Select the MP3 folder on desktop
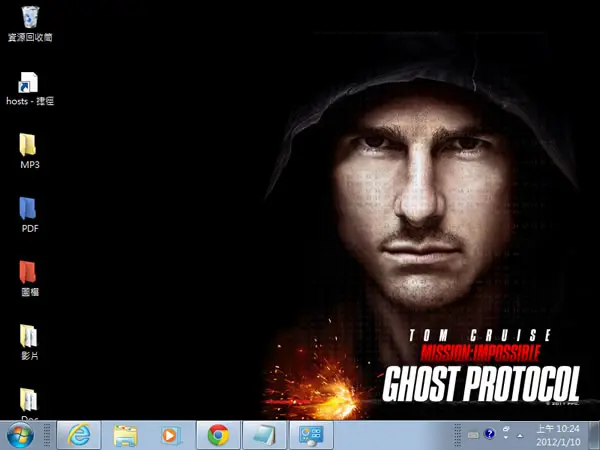This screenshot has width=600, height=450. [30, 151]
